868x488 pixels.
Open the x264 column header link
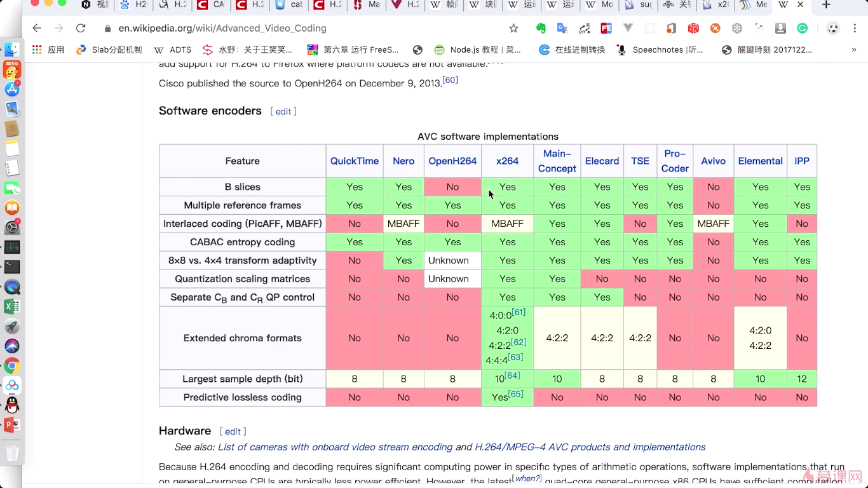[508, 161]
